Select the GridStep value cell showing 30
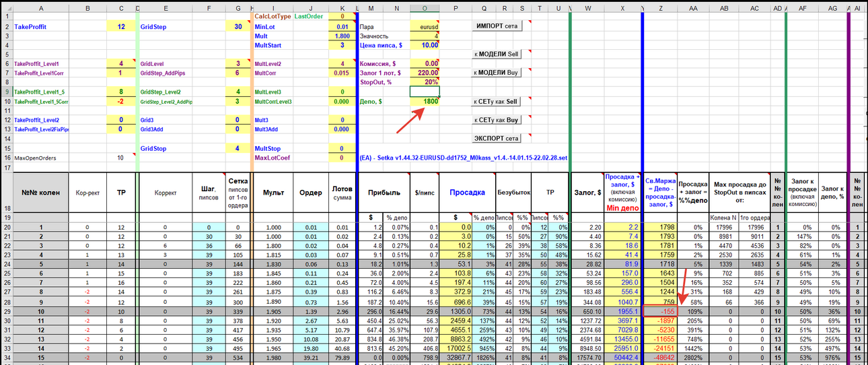868x365 pixels. coord(238,26)
